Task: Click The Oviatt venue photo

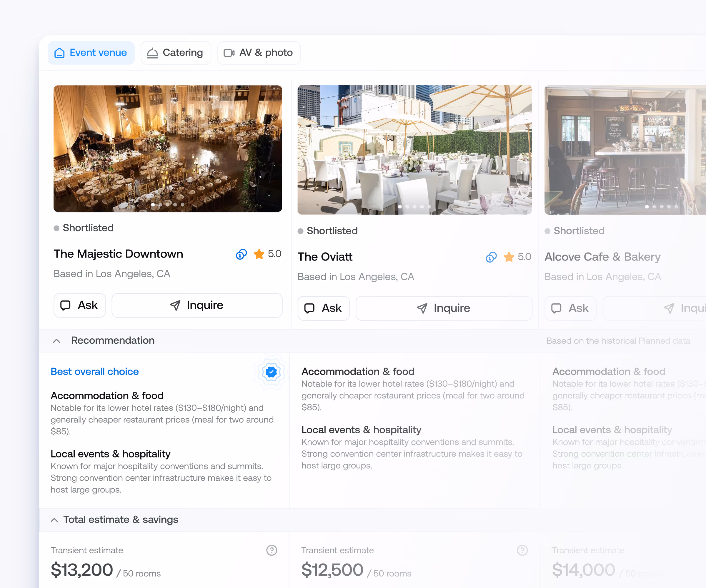Action: 414,150
